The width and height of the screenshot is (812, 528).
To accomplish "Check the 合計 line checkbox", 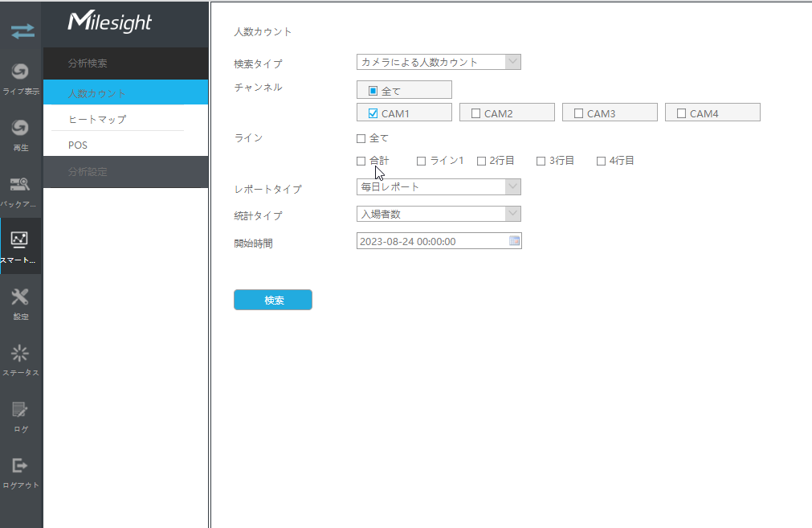I will pos(361,161).
